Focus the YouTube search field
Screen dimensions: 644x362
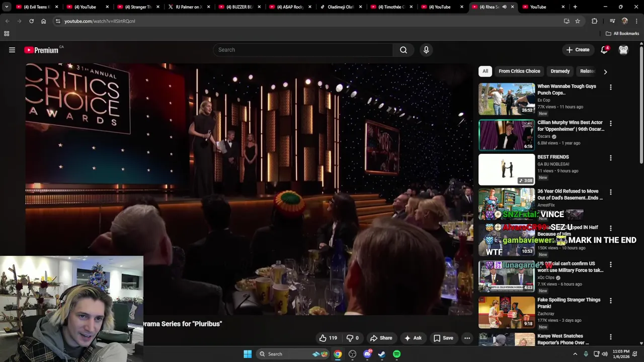[303, 50]
